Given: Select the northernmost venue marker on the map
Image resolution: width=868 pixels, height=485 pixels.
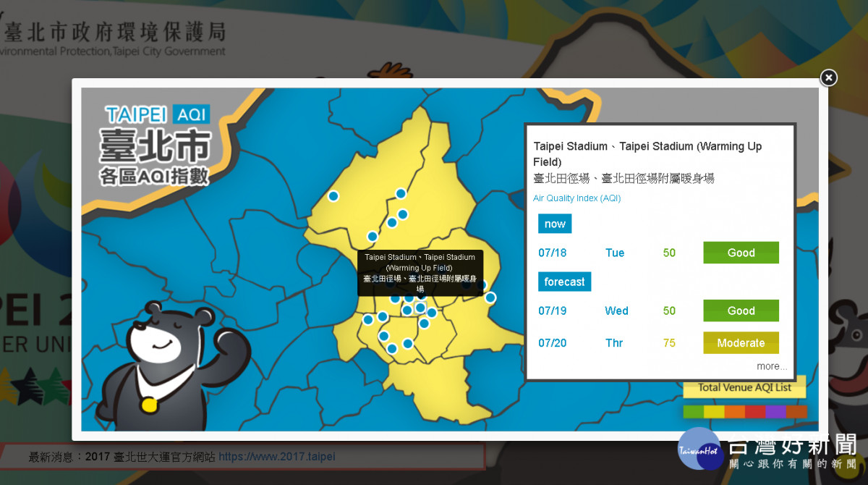Looking at the screenshot, I should coord(401,193).
